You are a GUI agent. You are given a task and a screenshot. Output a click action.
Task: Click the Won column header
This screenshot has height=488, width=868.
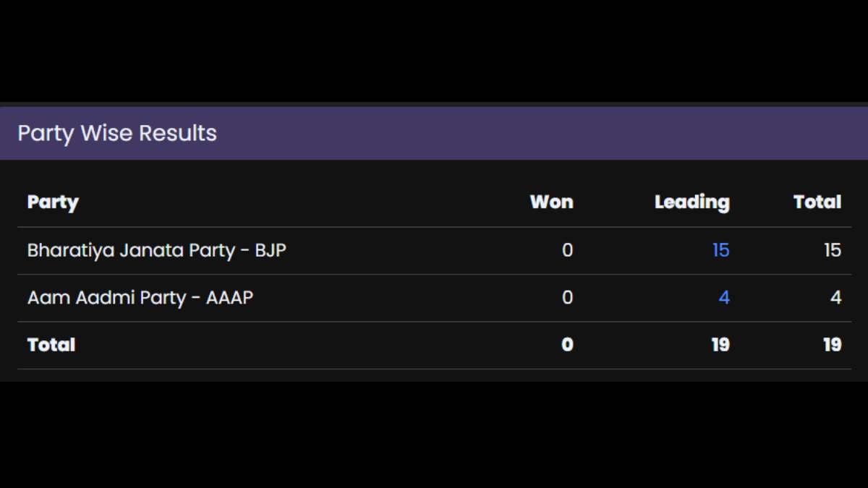point(551,202)
